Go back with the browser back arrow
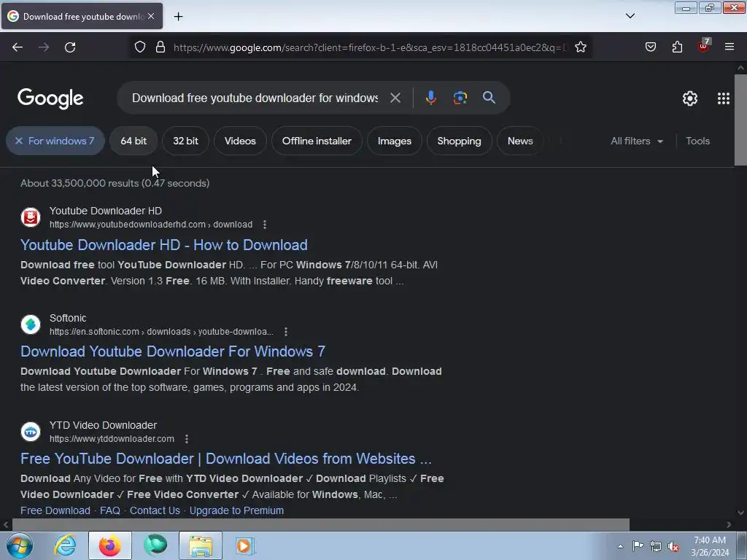The height and width of the screenshot is (560, 747). [18, 47]
